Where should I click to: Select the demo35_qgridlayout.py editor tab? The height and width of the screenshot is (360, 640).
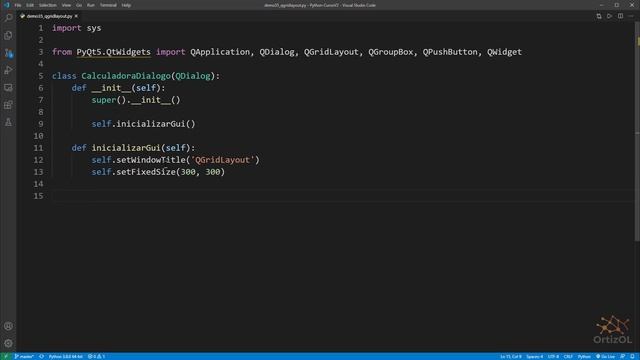pyautogui.click(x=49, y=16)
